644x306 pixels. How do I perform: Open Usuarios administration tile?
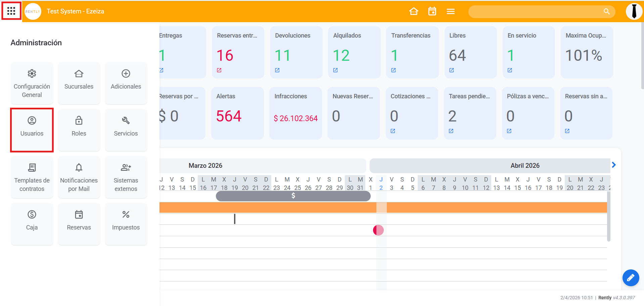coord(32,130)
